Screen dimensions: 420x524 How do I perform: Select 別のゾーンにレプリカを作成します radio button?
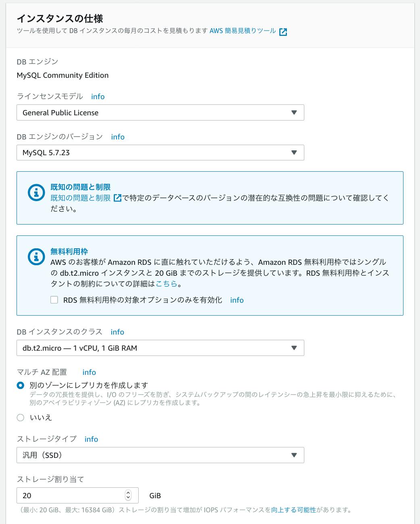click(x=21, y=385)
